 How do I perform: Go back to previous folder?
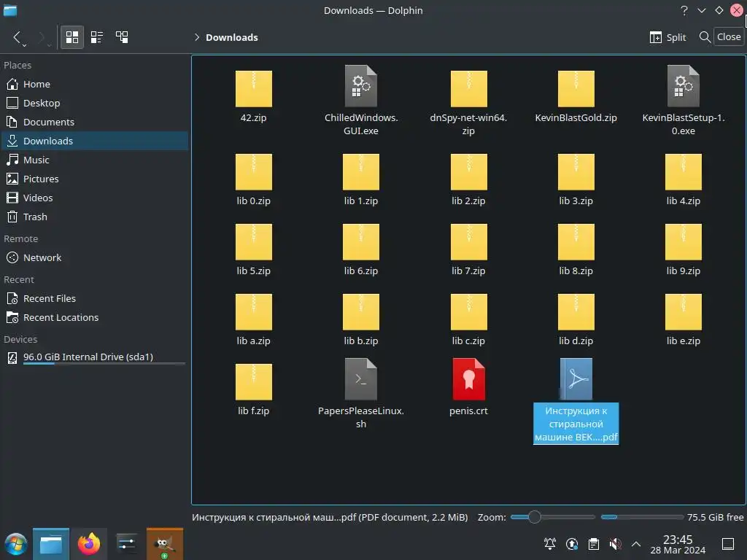[x=17, y=37]
